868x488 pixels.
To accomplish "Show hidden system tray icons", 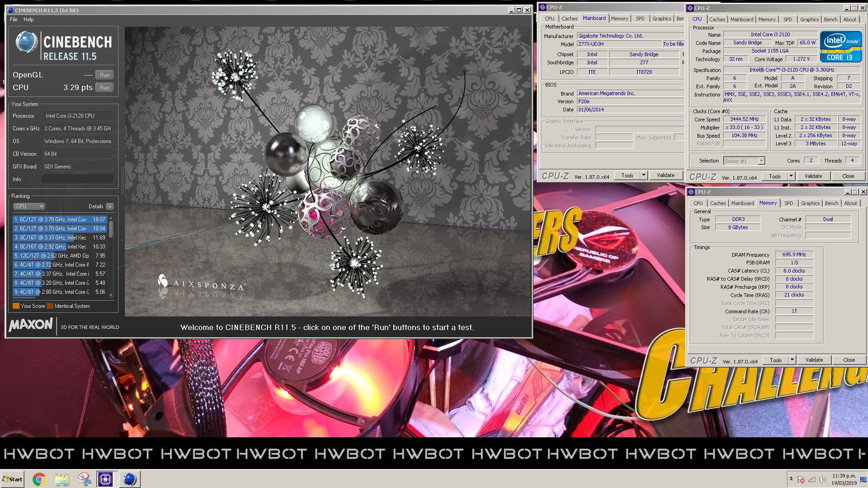I will click(x=791, y=478).
